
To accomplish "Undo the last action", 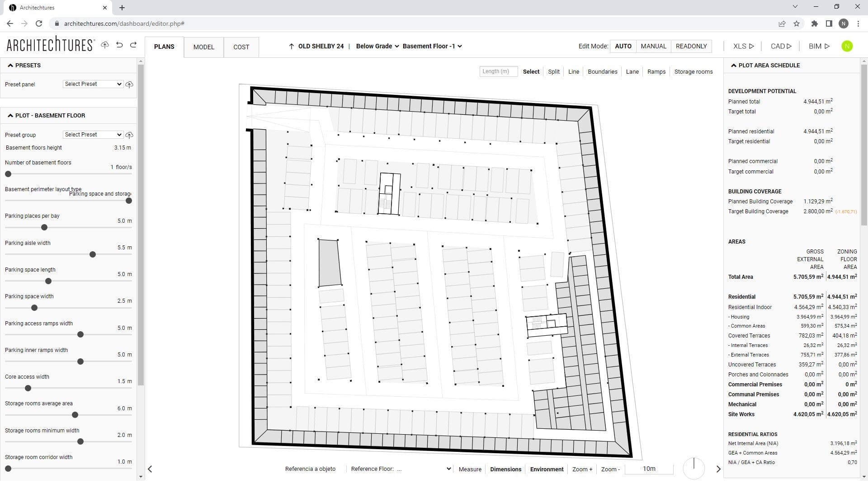I will (119, 45).
